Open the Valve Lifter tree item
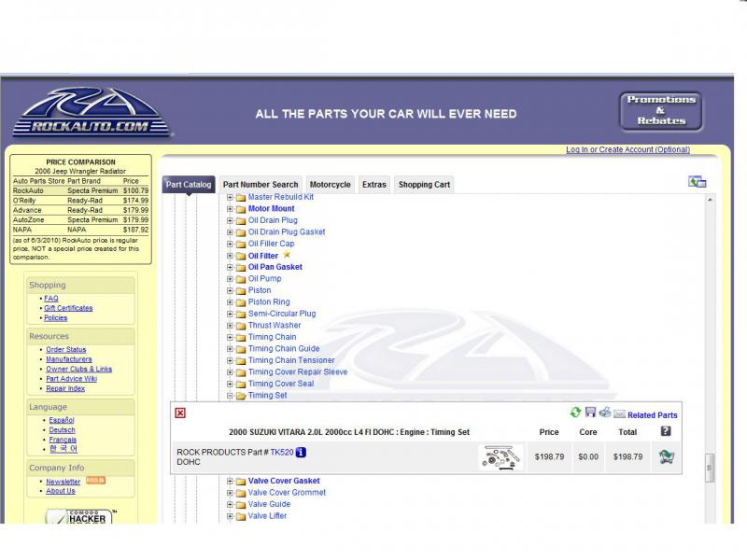 (267, 516)
